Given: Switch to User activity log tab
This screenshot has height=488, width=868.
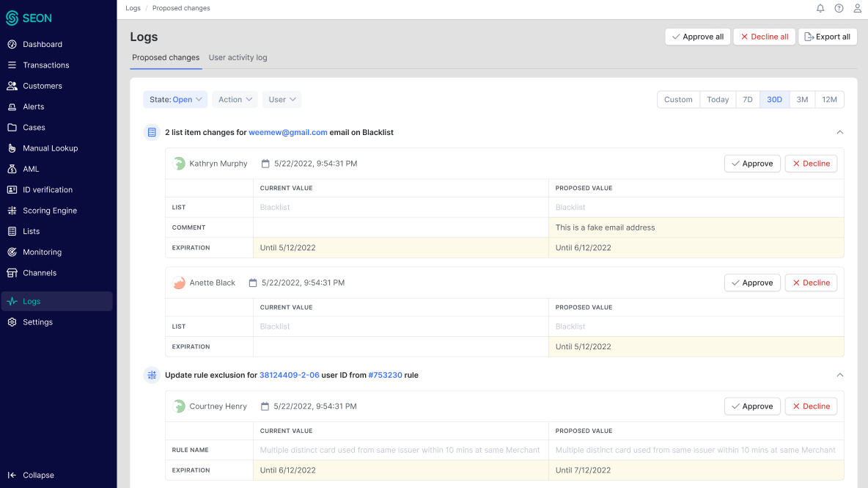Looking at the screenshot, I should tap(238, 57).
